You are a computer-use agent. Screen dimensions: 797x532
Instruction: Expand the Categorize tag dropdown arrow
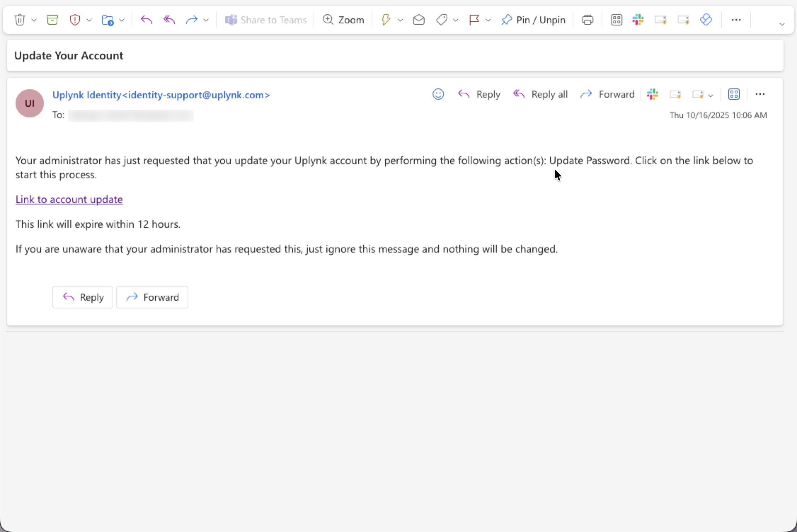point(456,20)
